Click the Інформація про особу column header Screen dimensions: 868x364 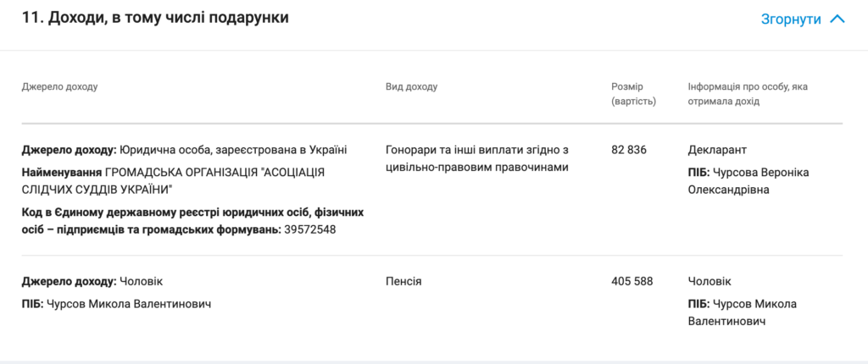pos(747,94)
